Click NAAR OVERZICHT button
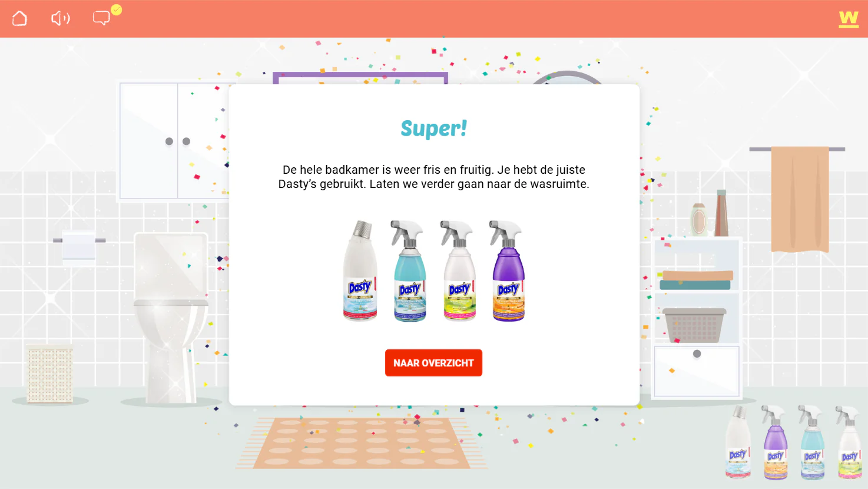 433,363
